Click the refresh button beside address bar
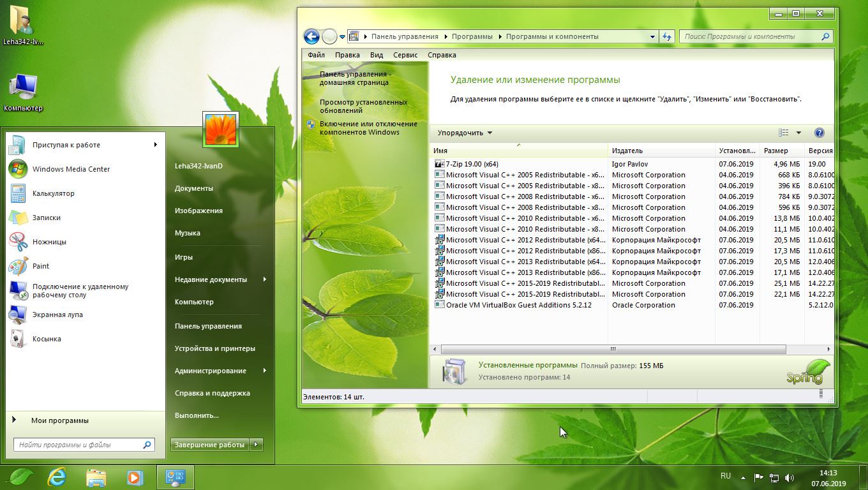 (668, 36)
